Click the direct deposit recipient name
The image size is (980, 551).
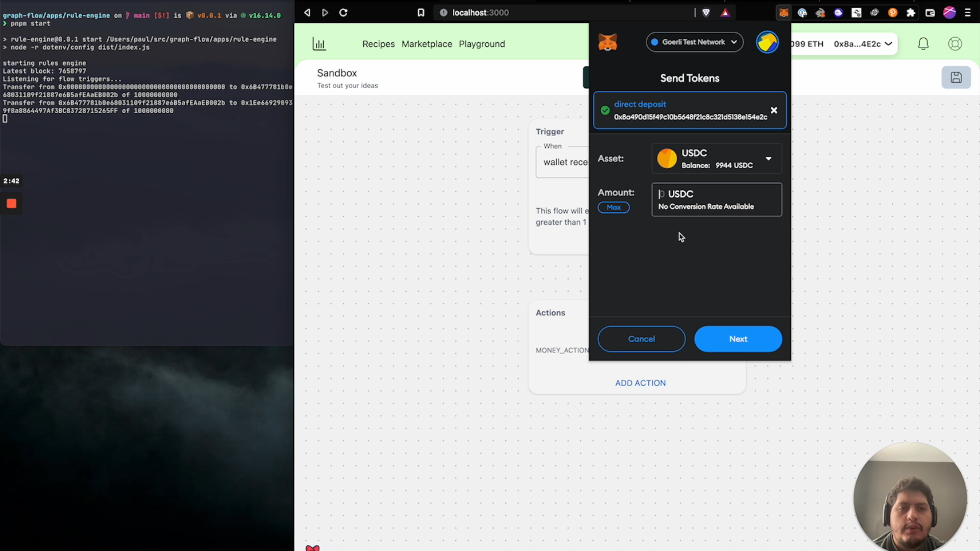click(640, 104)
